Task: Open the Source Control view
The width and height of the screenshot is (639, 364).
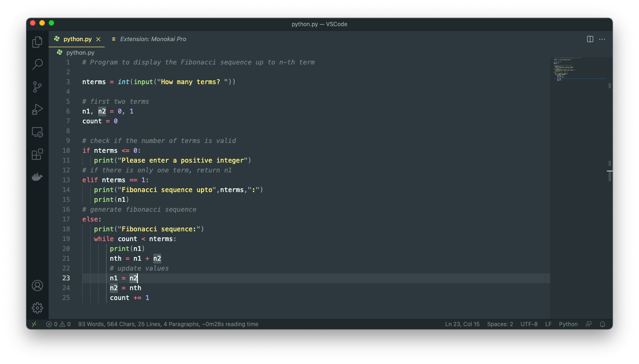Action: [x=37, y=87]
